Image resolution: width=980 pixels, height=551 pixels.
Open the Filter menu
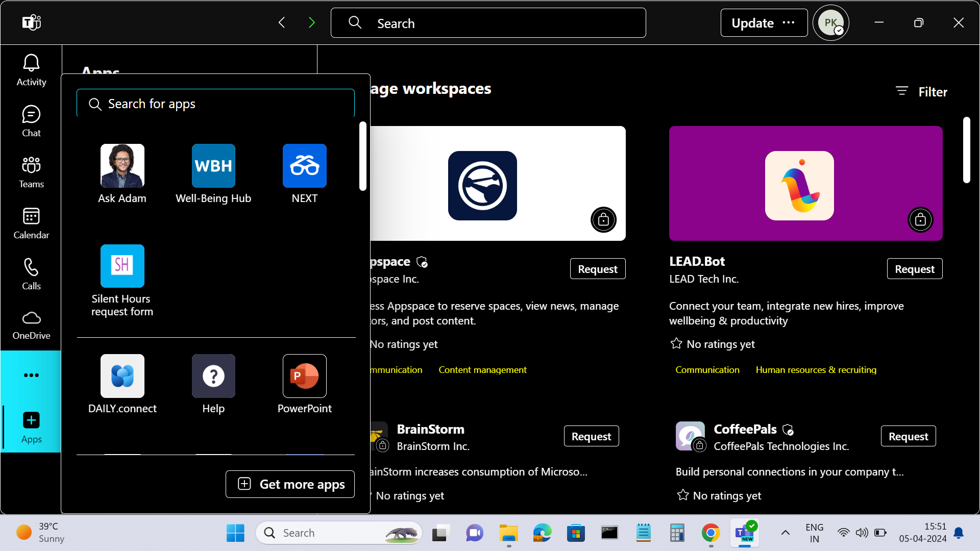[922, 92]
